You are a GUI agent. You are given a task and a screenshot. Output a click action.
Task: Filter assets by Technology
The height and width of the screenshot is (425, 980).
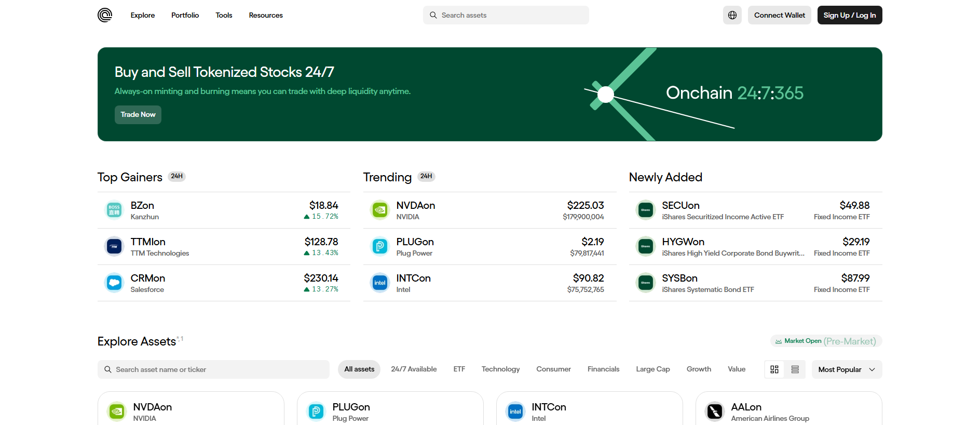[500, 369]
